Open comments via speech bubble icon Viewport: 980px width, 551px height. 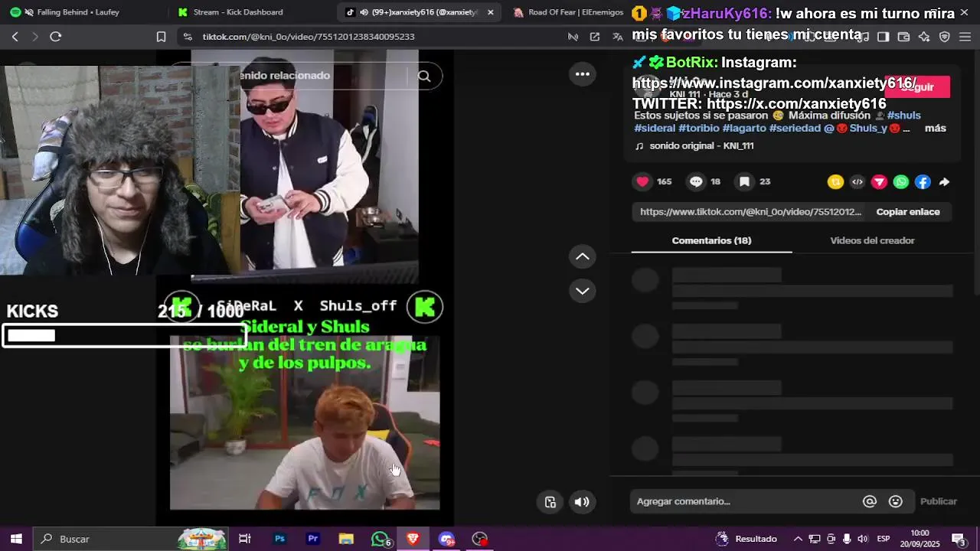[696, 181]
